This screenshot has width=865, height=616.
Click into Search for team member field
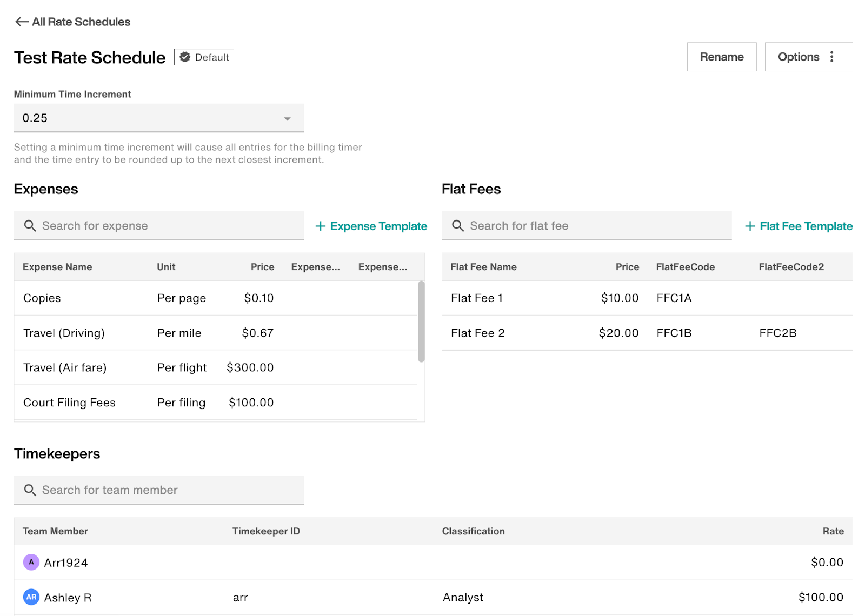click(x=168, y=490)
